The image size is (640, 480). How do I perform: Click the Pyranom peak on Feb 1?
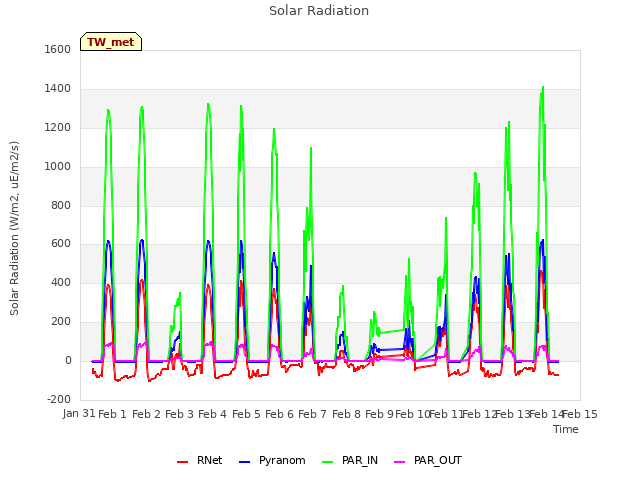(x=108, y=241)
